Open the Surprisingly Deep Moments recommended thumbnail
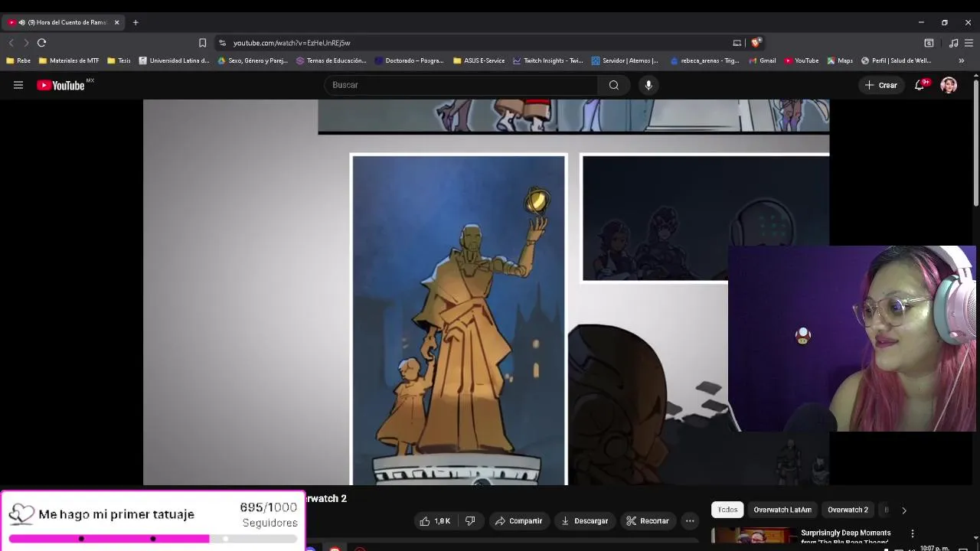Screen dimensions: 980x551 [x=753, y=536]
